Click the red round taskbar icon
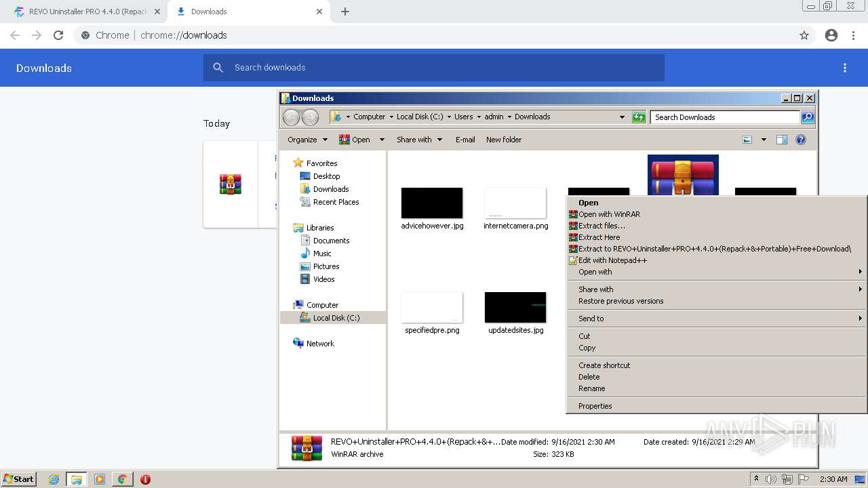Viewport: 868px width, 488px height. [145, 479]
